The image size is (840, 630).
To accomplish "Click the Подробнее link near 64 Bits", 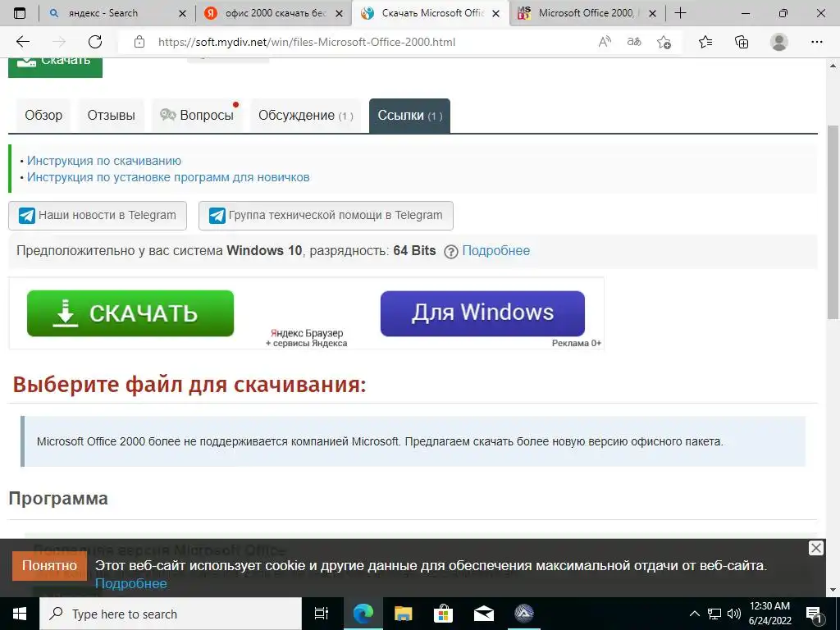I will pyautogui.click(x=495, y=251).
